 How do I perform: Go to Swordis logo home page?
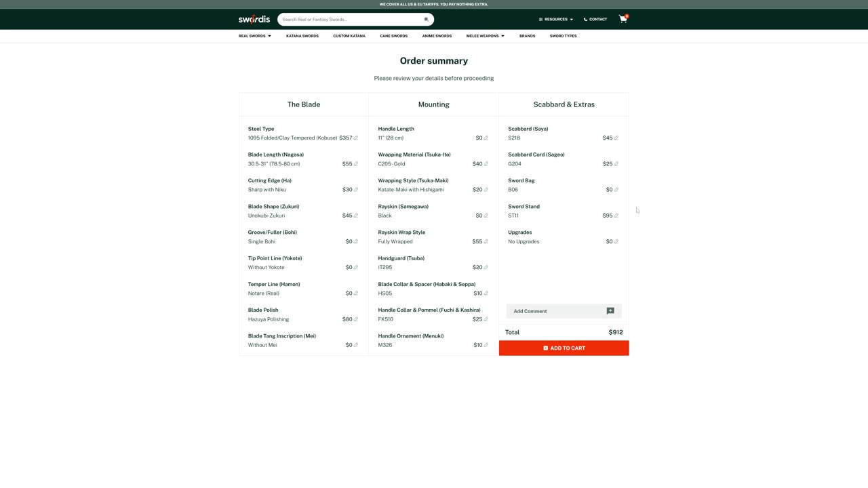254,19
